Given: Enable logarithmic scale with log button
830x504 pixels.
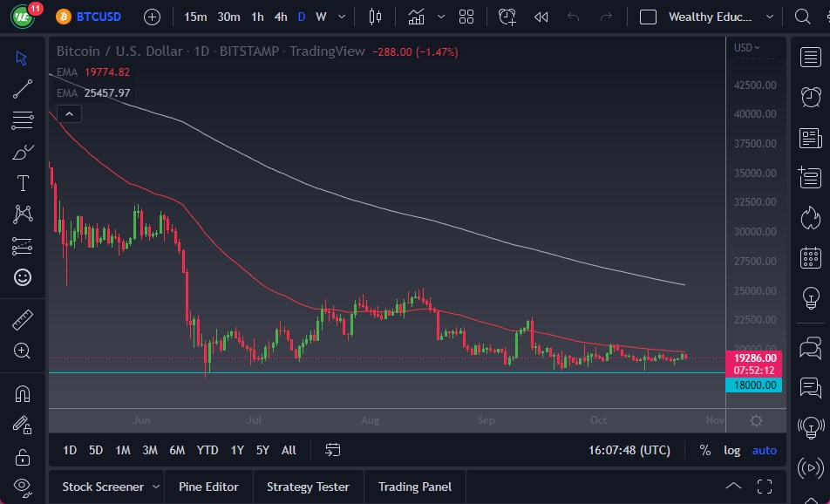Looking at the screenshot, I should (x=731, y=450).
